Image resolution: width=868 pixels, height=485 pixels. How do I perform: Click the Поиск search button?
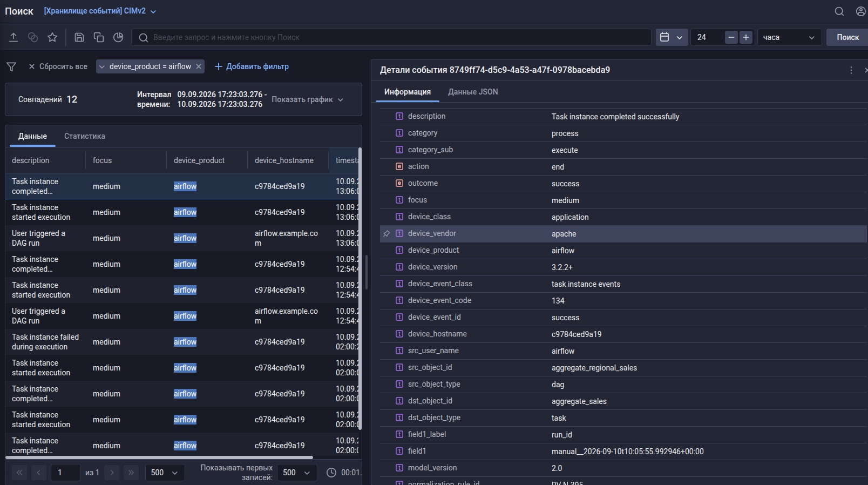point(847,37)
